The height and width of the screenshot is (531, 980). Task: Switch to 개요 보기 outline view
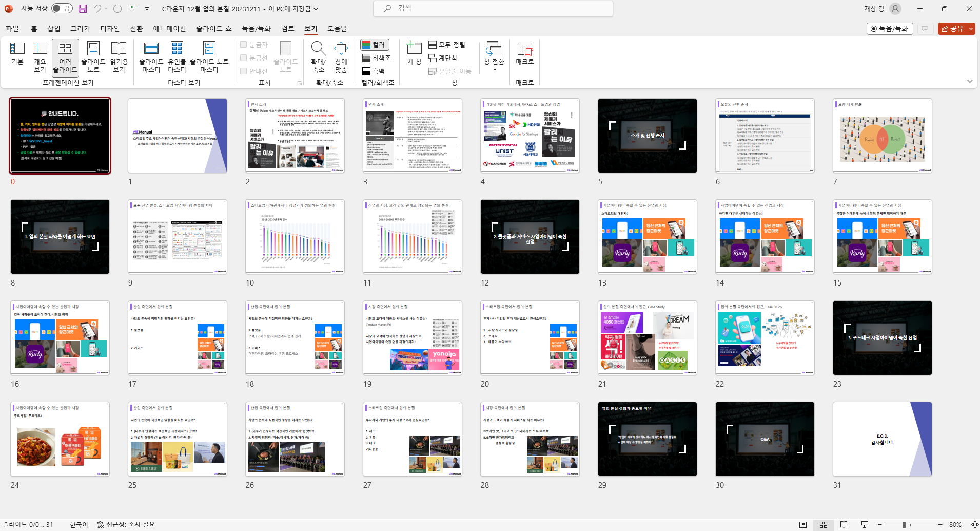click(x=40, y=57)
